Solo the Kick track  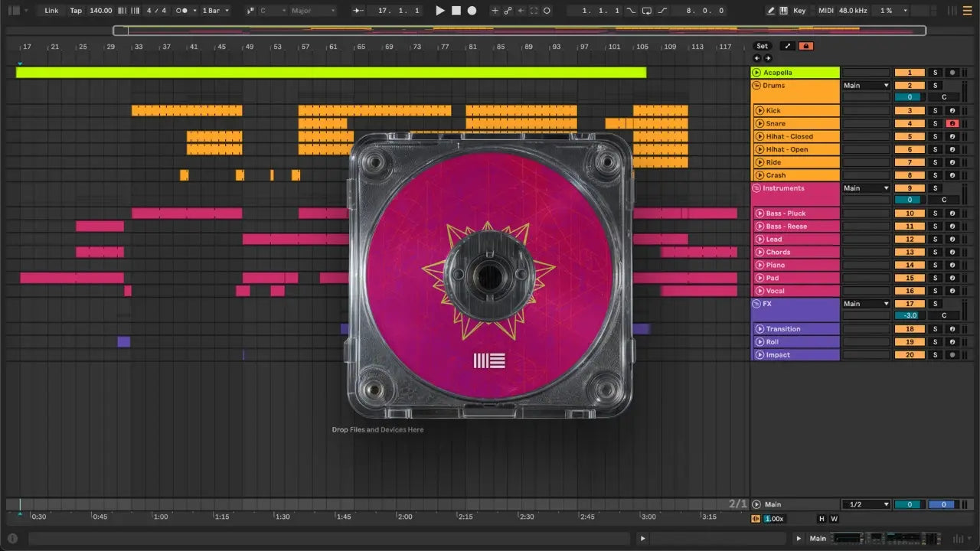(934, 111)
